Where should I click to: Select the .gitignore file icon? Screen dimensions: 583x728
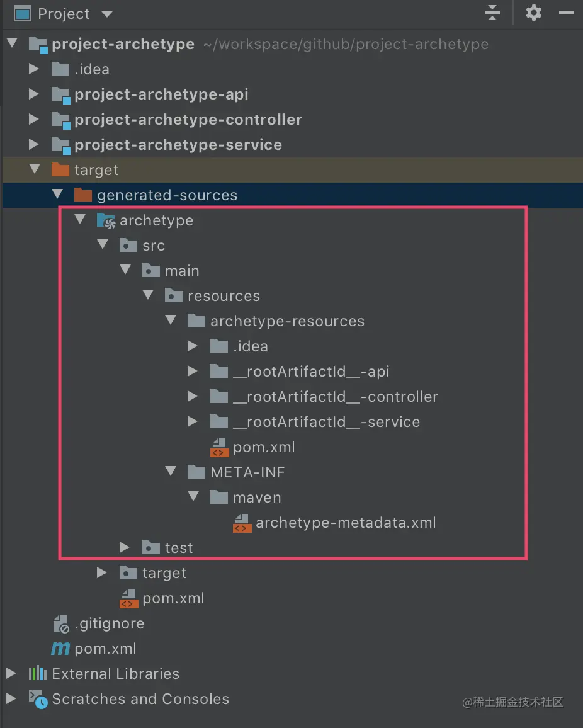pos(59,623)
